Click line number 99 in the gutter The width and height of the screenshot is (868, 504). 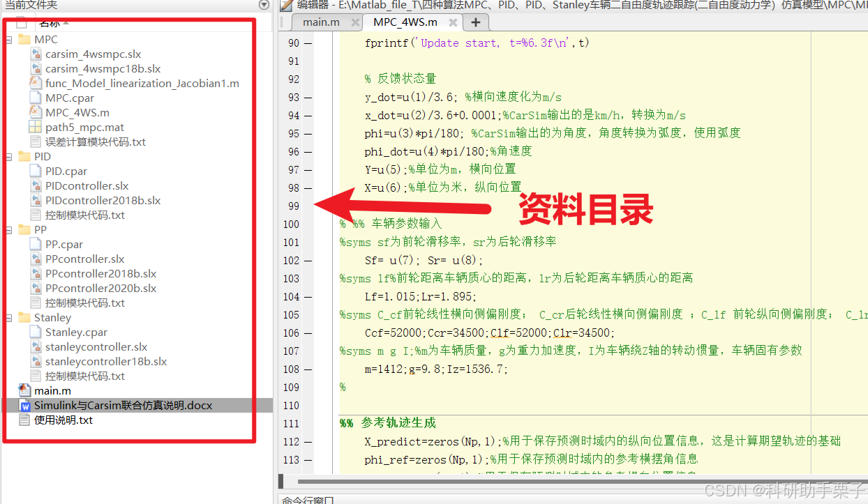[x=293, y=206]
